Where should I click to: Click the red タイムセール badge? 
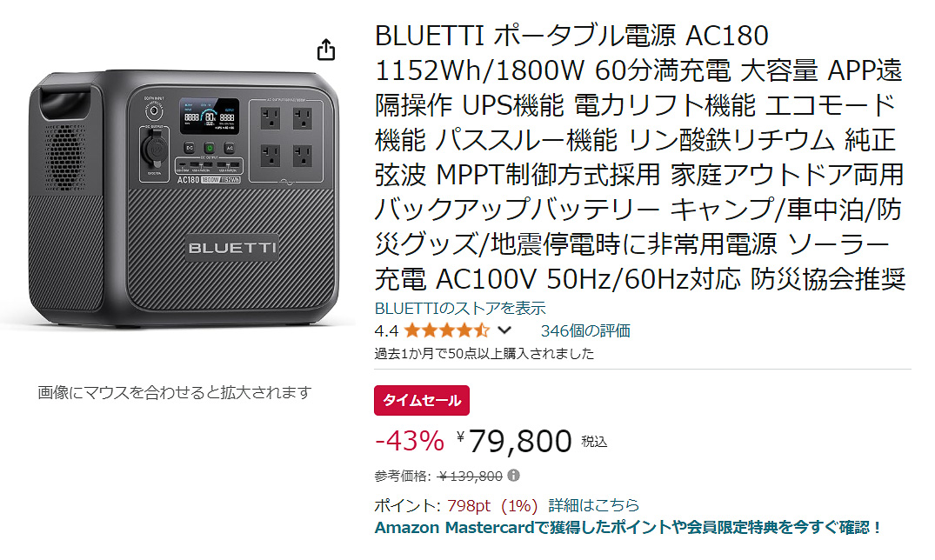[422, 401]
